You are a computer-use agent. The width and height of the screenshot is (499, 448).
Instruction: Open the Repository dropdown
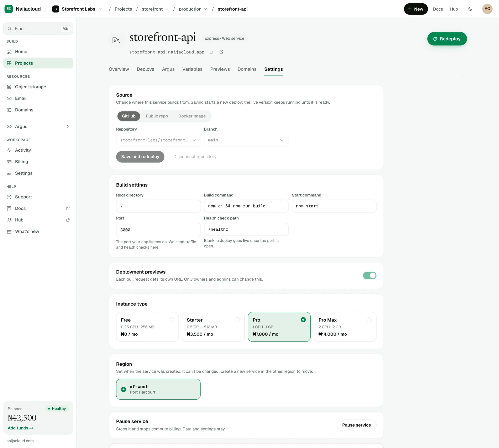[x=158, y=140]
